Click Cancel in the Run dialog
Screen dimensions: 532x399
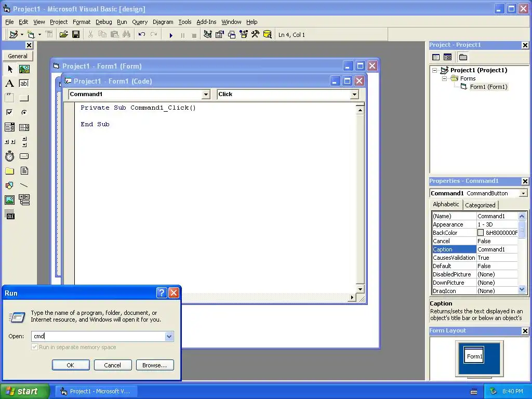coord(112,365)
